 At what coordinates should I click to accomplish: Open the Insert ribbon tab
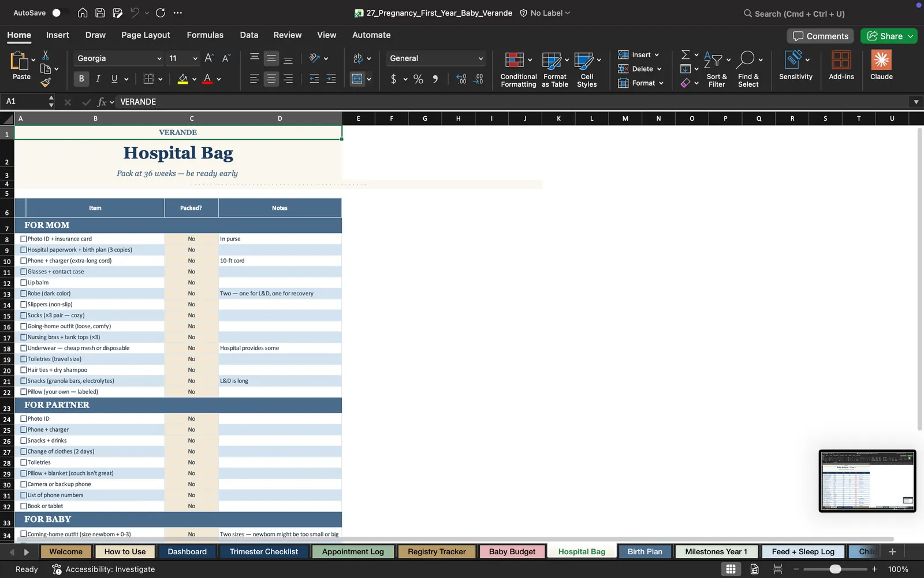point(58,35)
